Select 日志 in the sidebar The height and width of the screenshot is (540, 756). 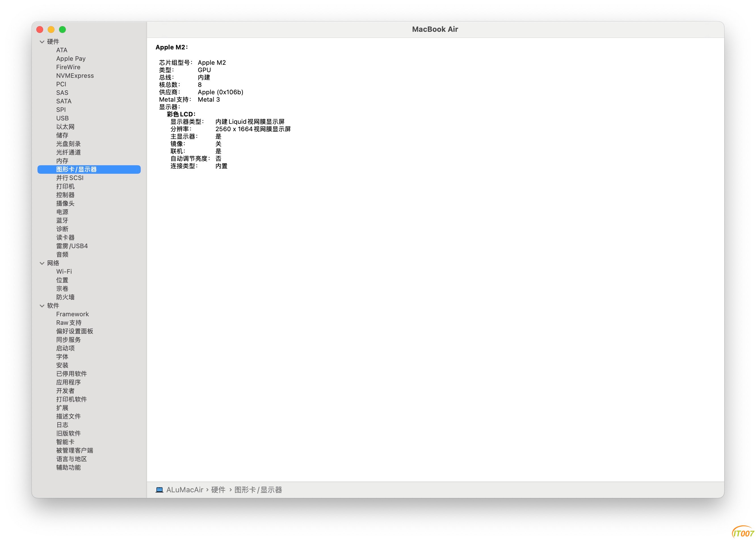[x=62, y=425]
